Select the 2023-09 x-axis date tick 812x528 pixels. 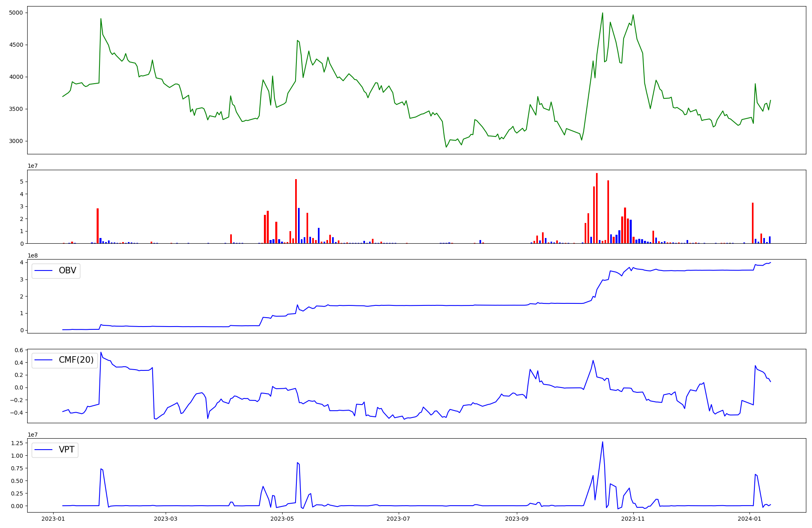pyautogui.click(x=517, y=519)
